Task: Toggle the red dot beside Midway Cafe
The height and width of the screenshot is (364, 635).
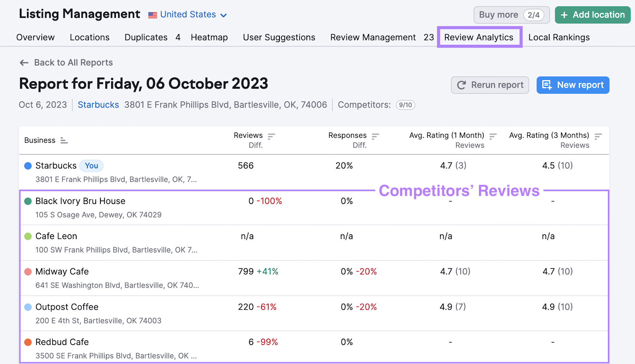Action: click(27, 272)
